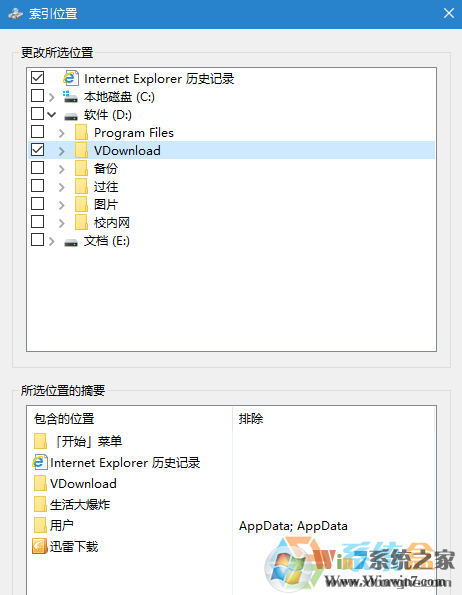Click the 「开始」菜单 folder icon in the summary
This screenshot has width=462, height=595.
[x=40, y=441]
